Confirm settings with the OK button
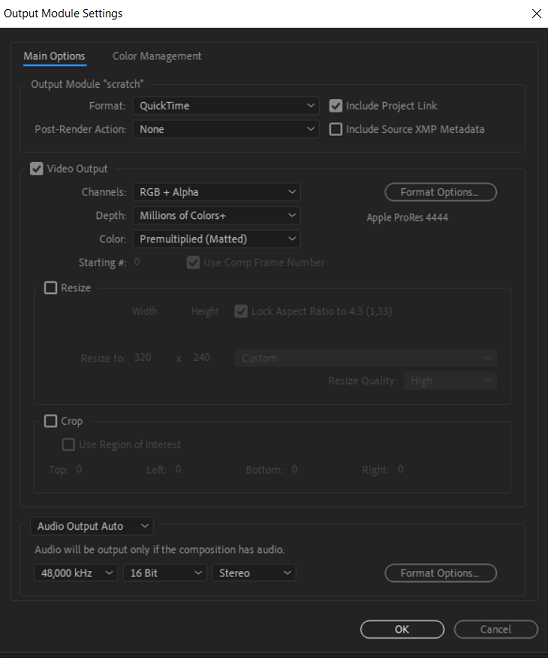 tap(402, 629)
